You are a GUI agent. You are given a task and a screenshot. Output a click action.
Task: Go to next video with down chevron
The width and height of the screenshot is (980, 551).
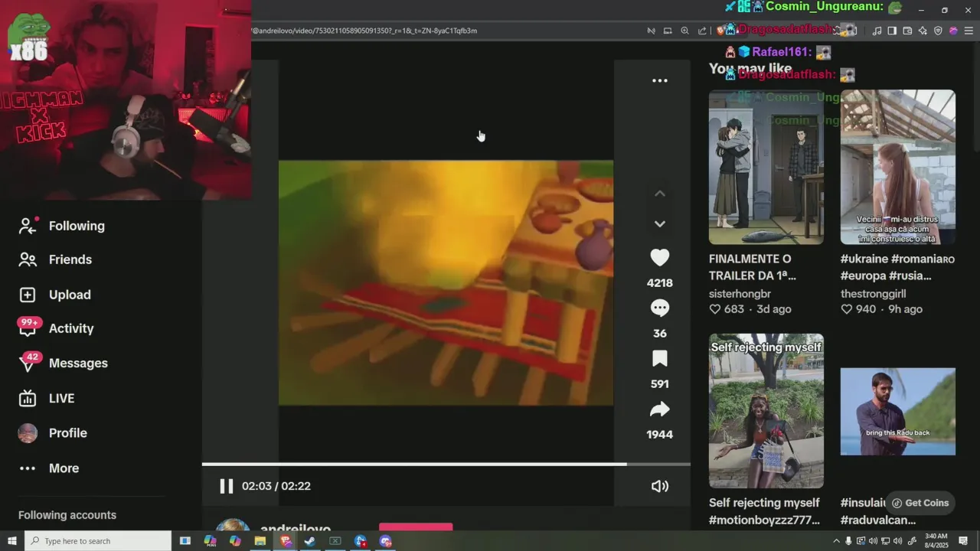click(659, 223)
